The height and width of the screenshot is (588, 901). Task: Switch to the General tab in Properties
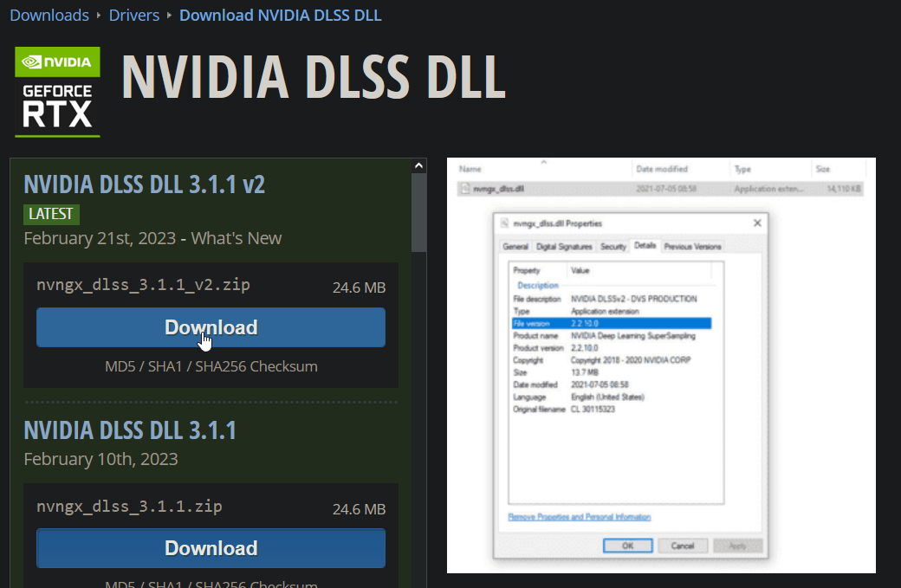(515, 247)
